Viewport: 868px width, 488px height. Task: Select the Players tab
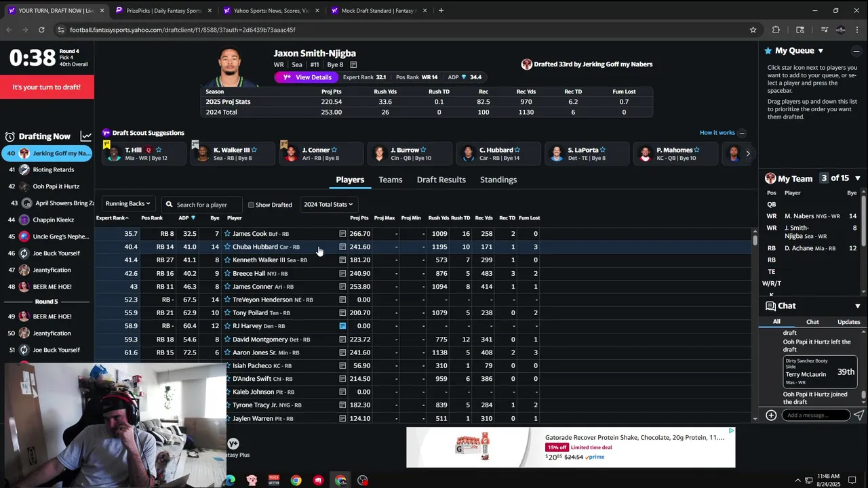point(350,180)
